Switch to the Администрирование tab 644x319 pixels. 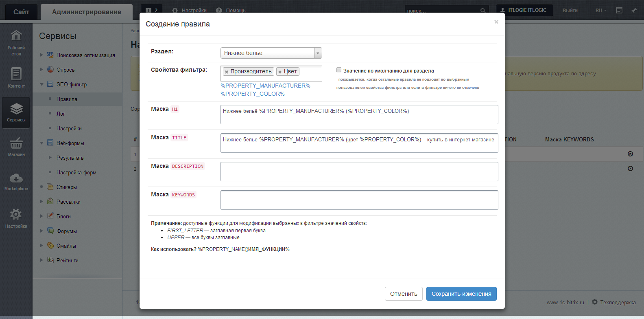pyautogui.click(x=87, y=12)
